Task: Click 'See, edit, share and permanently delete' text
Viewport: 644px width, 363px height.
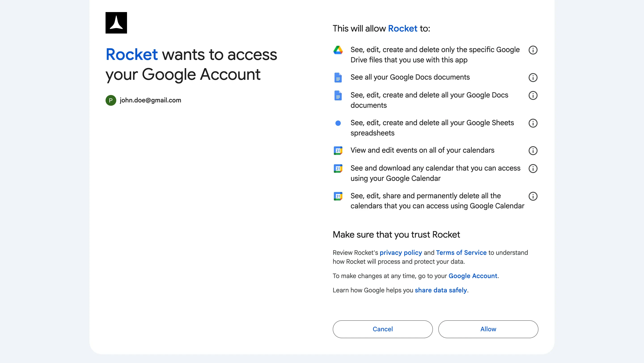Action: [437, 201]
